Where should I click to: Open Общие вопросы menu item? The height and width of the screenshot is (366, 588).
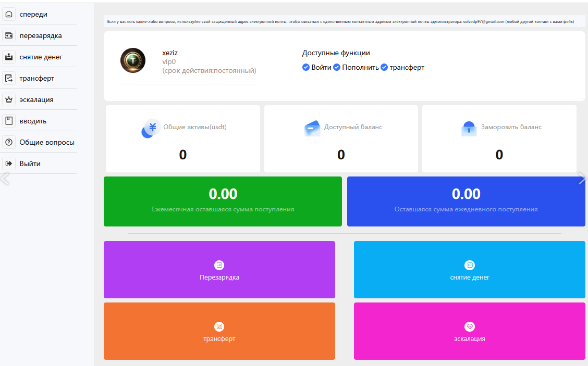[x=47, y=143]
